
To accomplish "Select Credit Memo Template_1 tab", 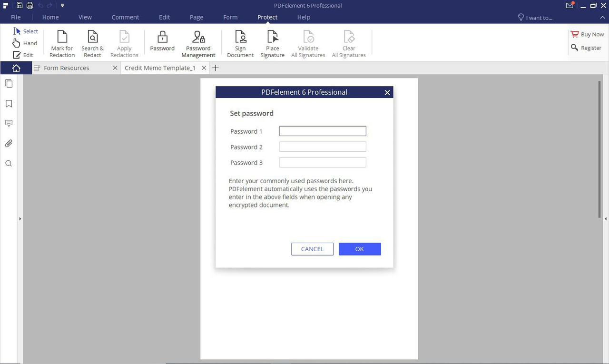I will click(x=160, y=68).
